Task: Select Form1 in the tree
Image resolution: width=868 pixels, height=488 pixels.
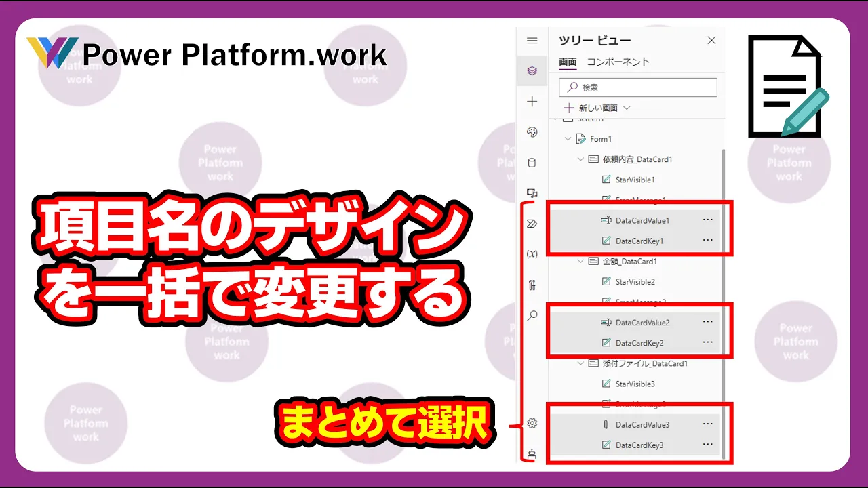Action: click(601, 139)
